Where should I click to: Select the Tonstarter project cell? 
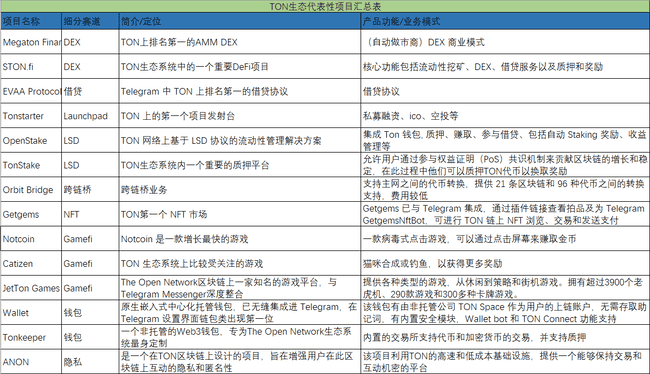pos(31,116)
